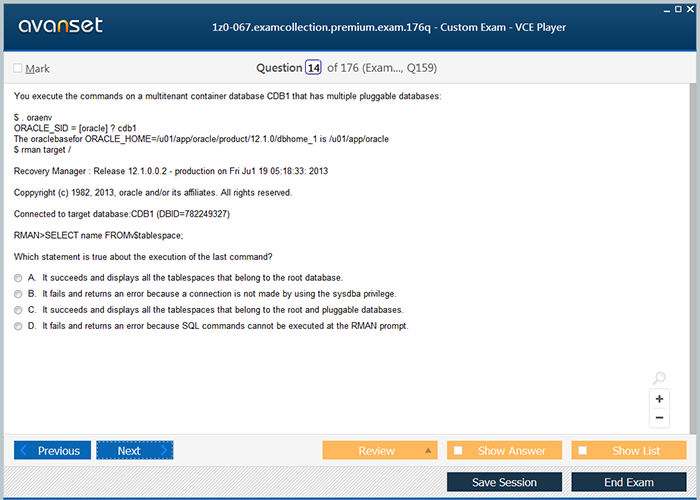
Task: Click option D text about RMAN prompt
Action: pos(225,326)
